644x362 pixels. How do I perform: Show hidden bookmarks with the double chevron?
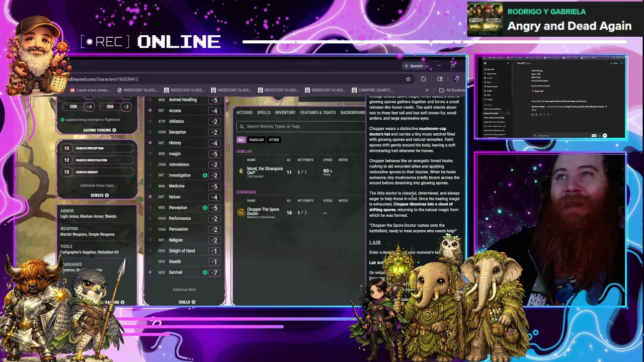pyautogui.click(x=427, y=90)
